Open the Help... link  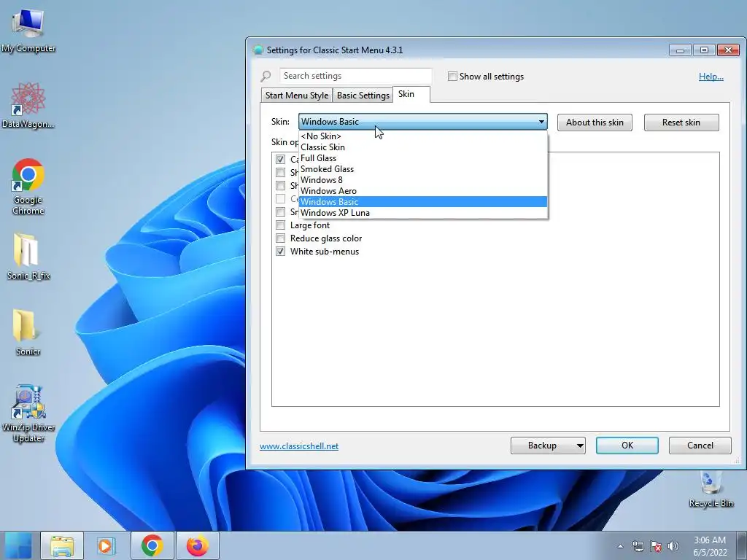tap(711, 76)
